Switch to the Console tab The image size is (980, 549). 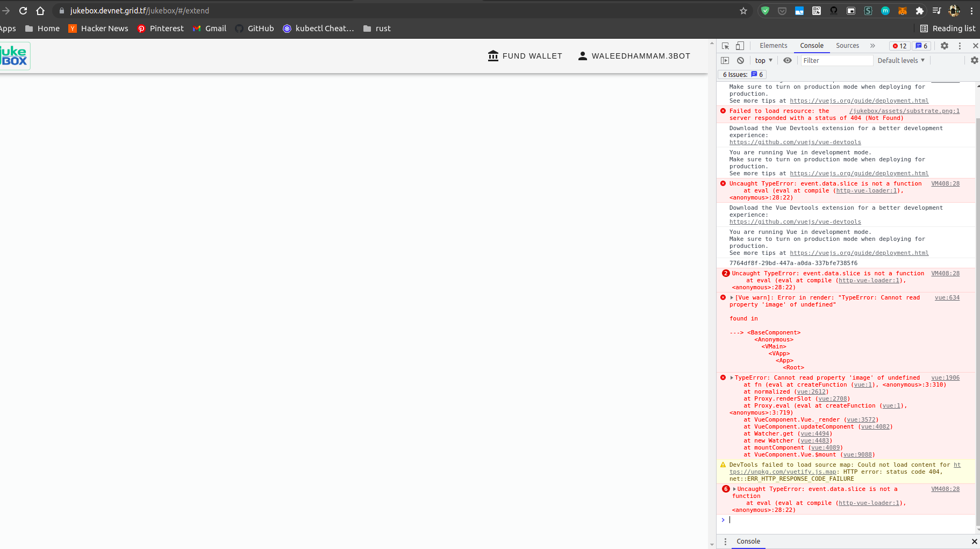812,46
